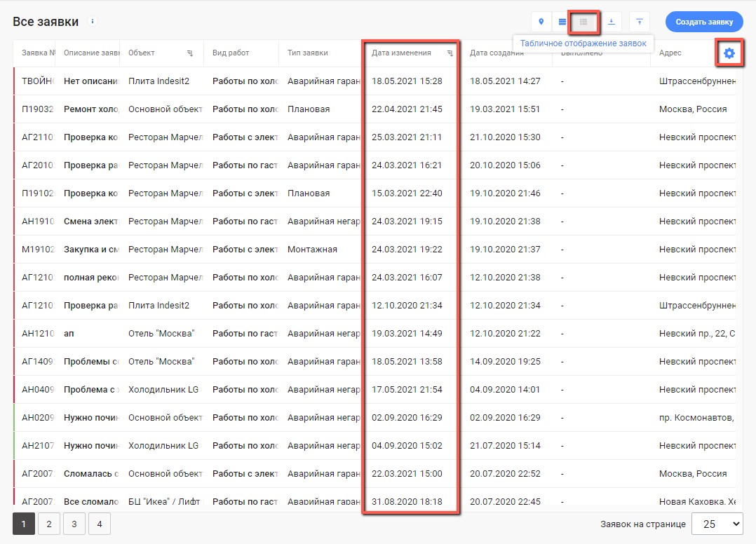The image size is (756, 544).
Task: Sort by Дата изменения column icon
Action: pos(450,53)
